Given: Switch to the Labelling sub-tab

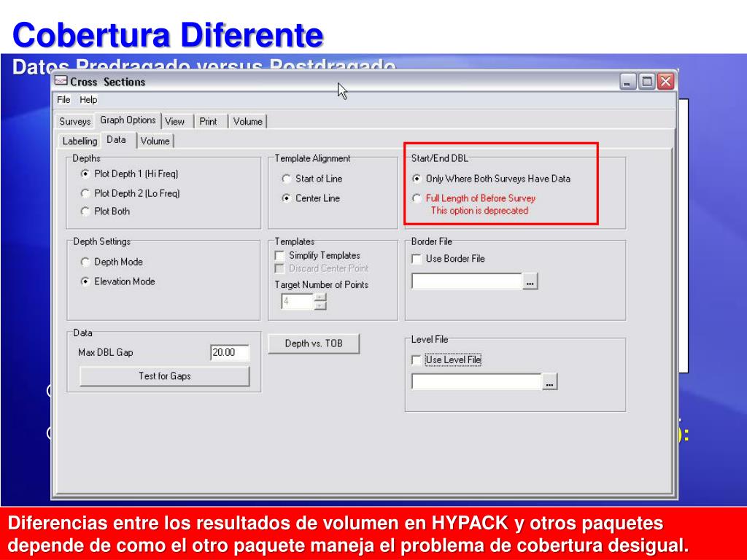Looking at the screenshot, I should 80,141.
